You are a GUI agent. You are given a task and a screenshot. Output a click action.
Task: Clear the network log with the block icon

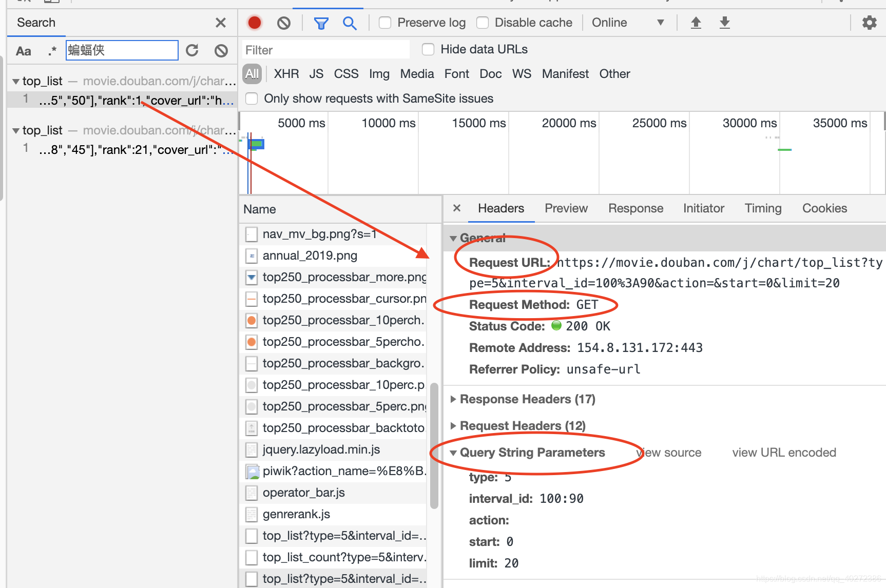pyautogui.click(x=283, y=23)
